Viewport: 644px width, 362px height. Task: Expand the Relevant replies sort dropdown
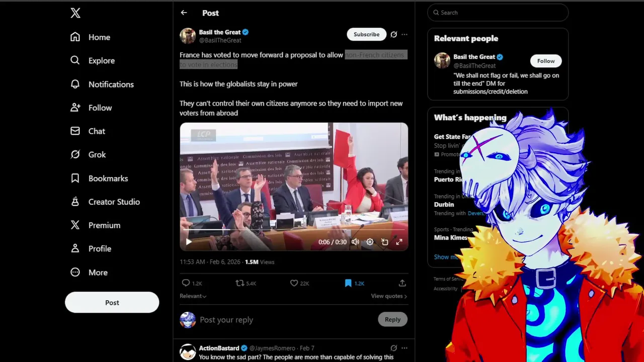point(193,296)
